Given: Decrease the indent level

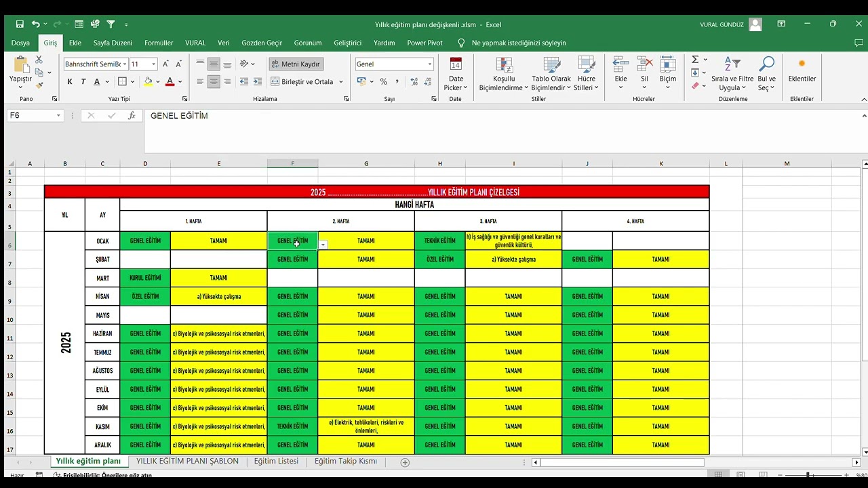Looking at the screenshot, I should [x=244, y=81].
